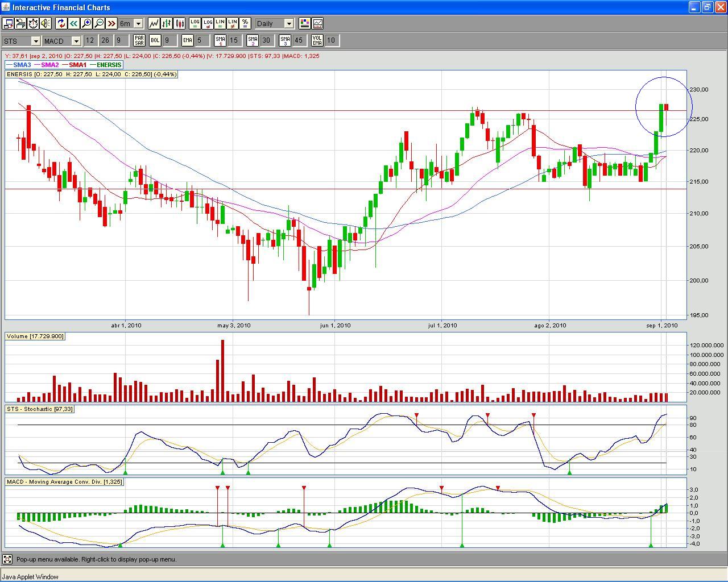The height and width of the screenshot is (582, 728).
Task: Click the percent scale button
Action: tap(245, 23)
